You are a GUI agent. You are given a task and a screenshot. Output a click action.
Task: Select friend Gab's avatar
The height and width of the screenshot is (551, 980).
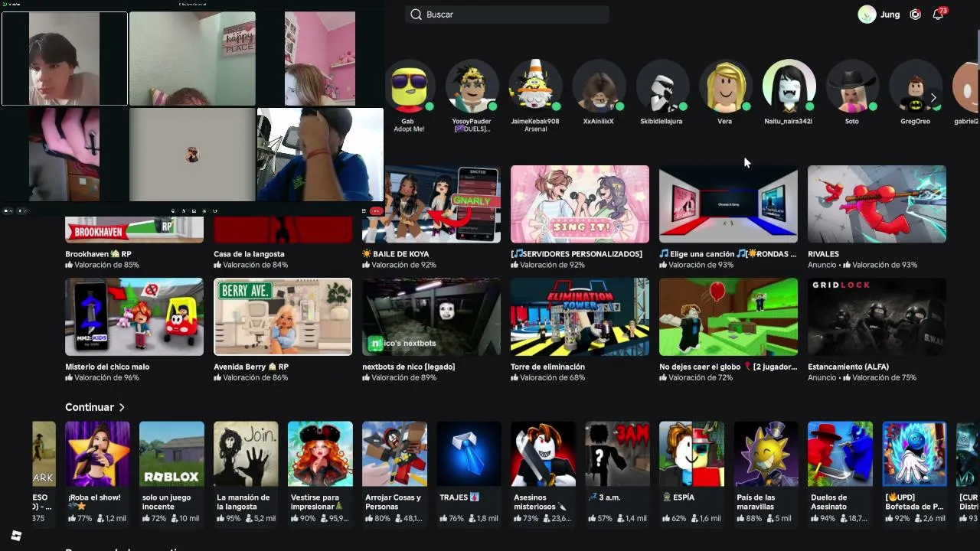[409, 86]
